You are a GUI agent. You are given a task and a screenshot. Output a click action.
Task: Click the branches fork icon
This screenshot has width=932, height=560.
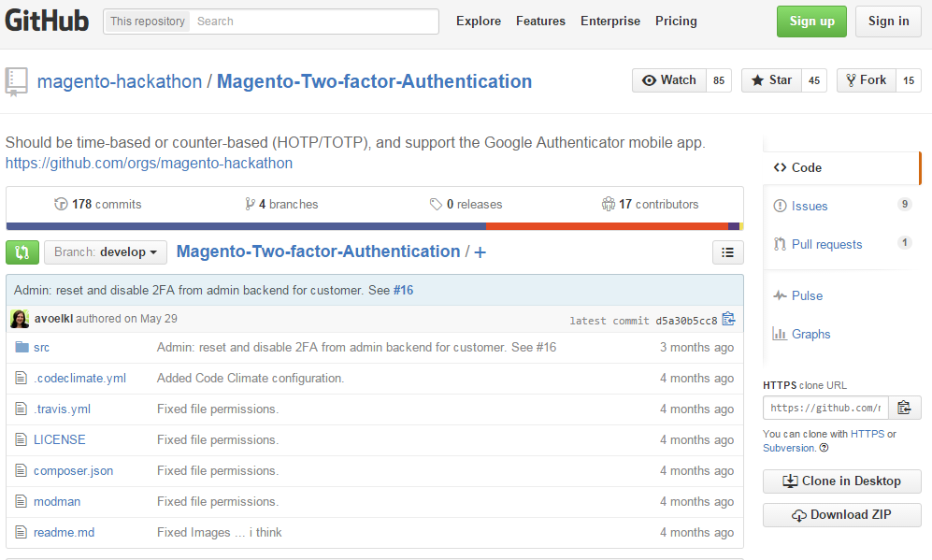[250, 204]
